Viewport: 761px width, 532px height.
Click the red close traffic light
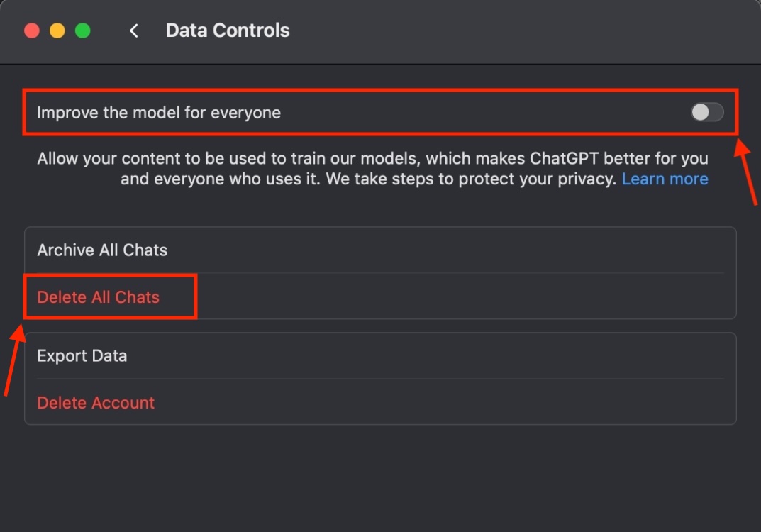coord(31,30)
